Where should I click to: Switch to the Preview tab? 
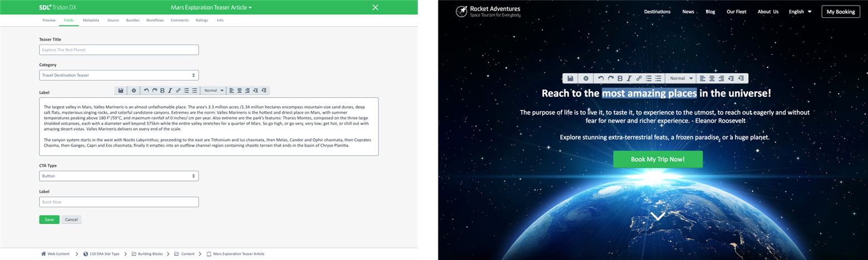pyautogui.click(x=49, y=20)
